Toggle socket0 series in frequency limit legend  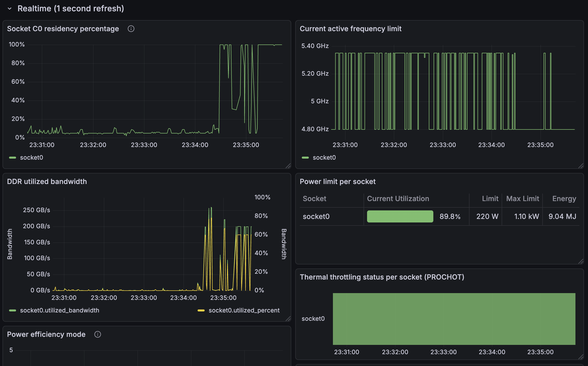[x=324, y=158]
